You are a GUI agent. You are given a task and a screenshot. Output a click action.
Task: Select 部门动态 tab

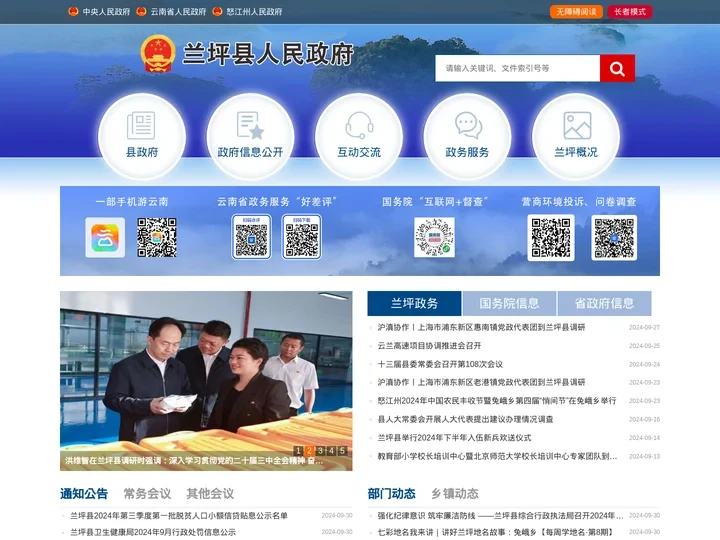(392, 494)
